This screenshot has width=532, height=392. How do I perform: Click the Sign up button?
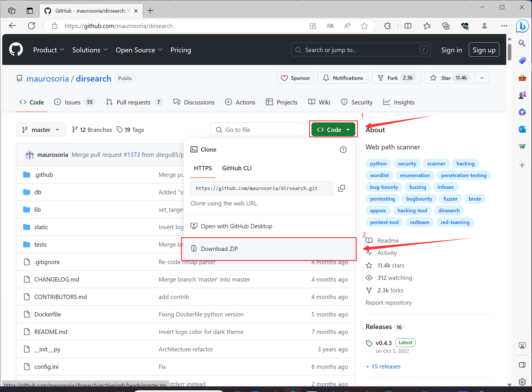click(484, 50)
